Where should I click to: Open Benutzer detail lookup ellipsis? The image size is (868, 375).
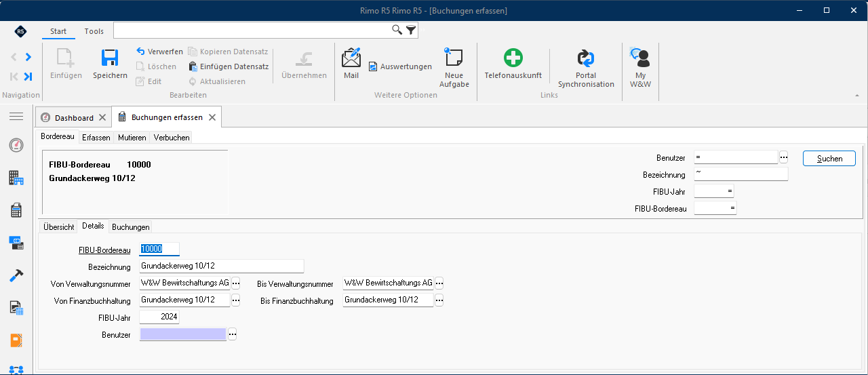coord(232,334)
